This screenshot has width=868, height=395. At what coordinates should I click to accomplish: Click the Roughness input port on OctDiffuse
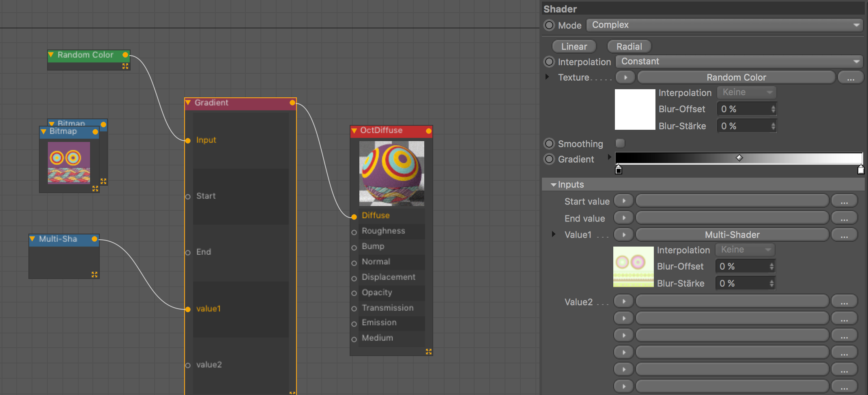pyautogui.click(x=354, y=232)
